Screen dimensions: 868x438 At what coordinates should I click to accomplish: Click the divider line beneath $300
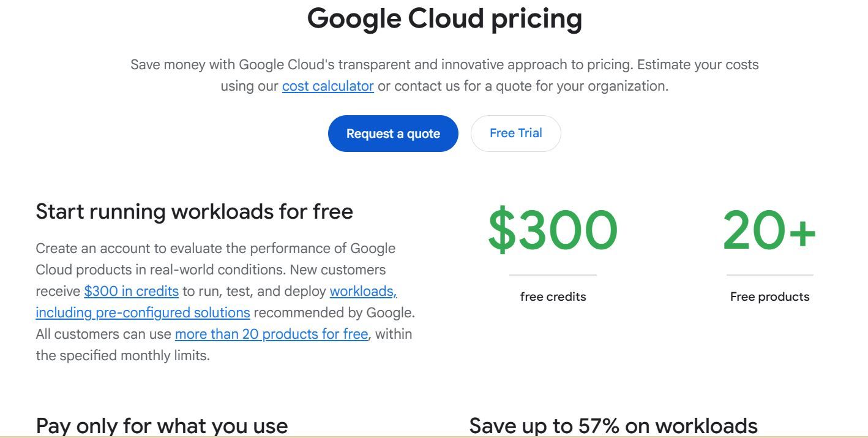(x=553, y=275)
